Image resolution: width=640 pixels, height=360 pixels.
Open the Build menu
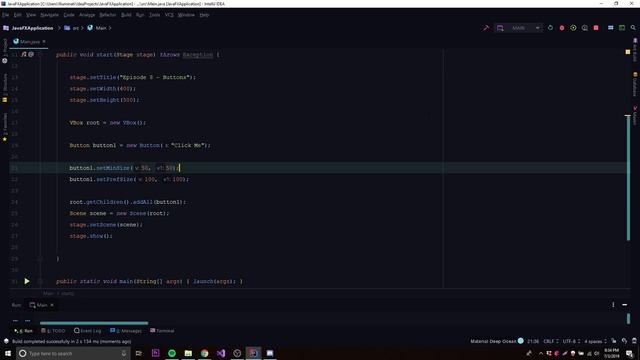pyautogui.click(x=126, y=15)
